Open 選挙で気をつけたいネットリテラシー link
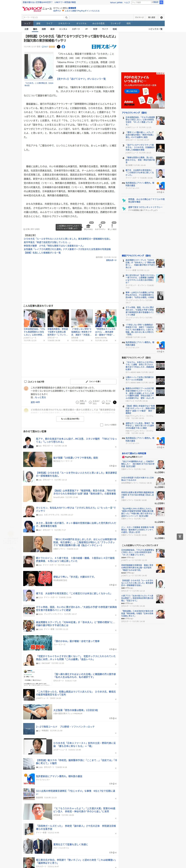The height and width of the screenshot is (868, 186). [x=145, y=207]
